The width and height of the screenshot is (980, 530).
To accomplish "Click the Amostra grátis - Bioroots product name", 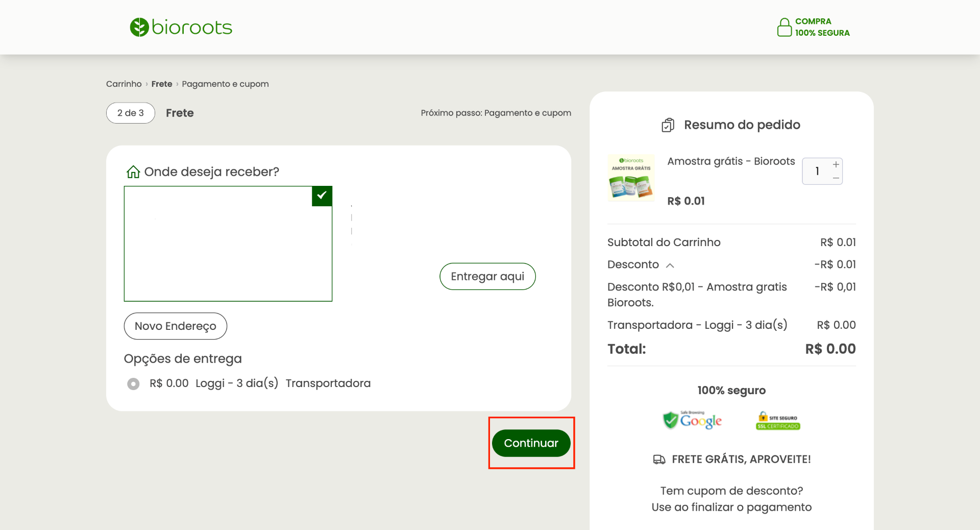I will (x=731, y=161).
